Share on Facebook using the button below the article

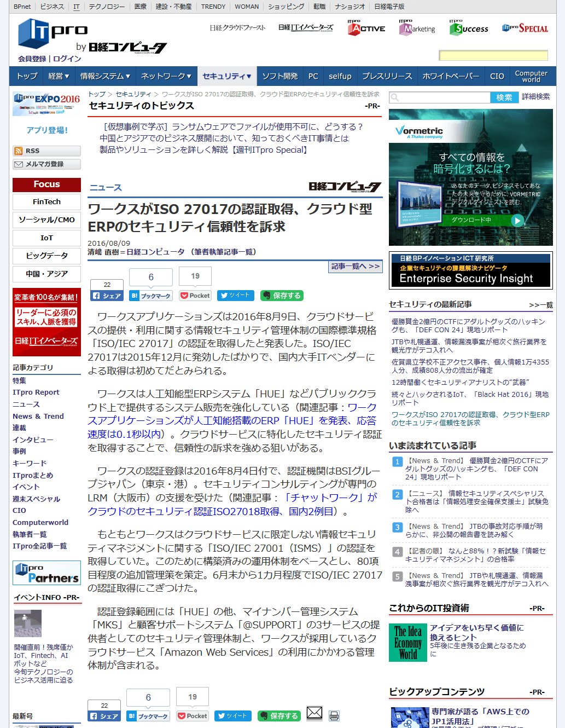pos(104,716)
